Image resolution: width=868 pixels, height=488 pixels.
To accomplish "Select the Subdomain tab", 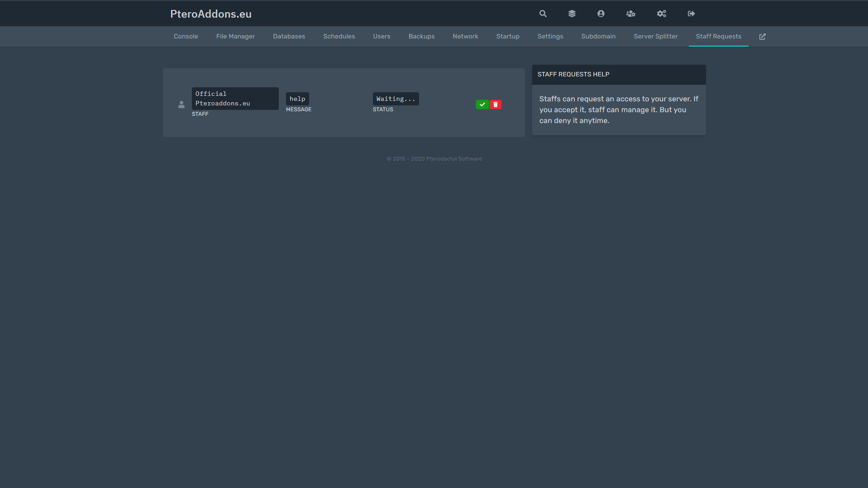I will tap(598, 37).
